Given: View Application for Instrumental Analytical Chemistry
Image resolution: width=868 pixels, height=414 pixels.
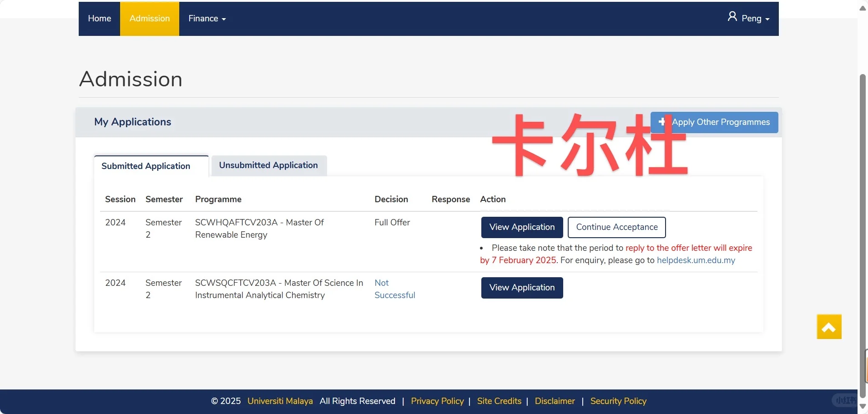Looking at the screenshot, I should coord(521,288).
